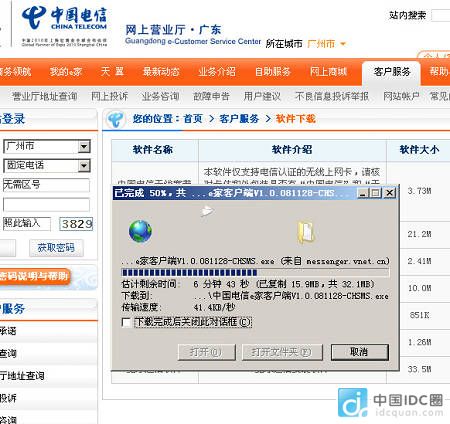The height and width of the screenshot is (424, 450).
Task: Click the 中国IDC圈 watermark logo
Action: (391, 403)
